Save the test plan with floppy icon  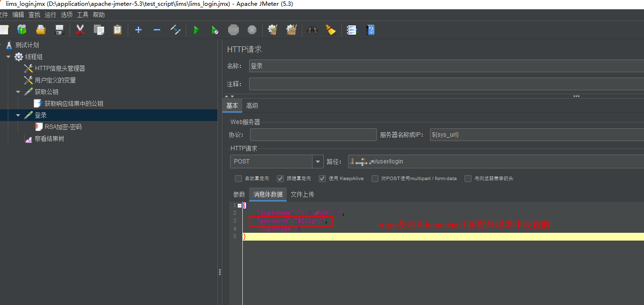pos(59,30)
